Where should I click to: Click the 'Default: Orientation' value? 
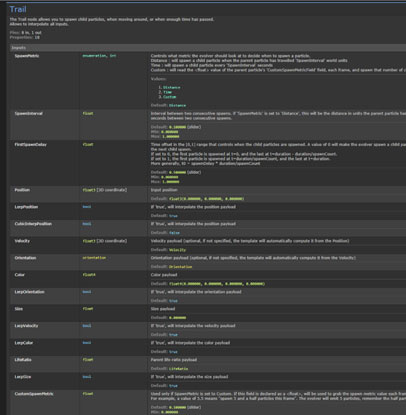click(x=171, y=267)
